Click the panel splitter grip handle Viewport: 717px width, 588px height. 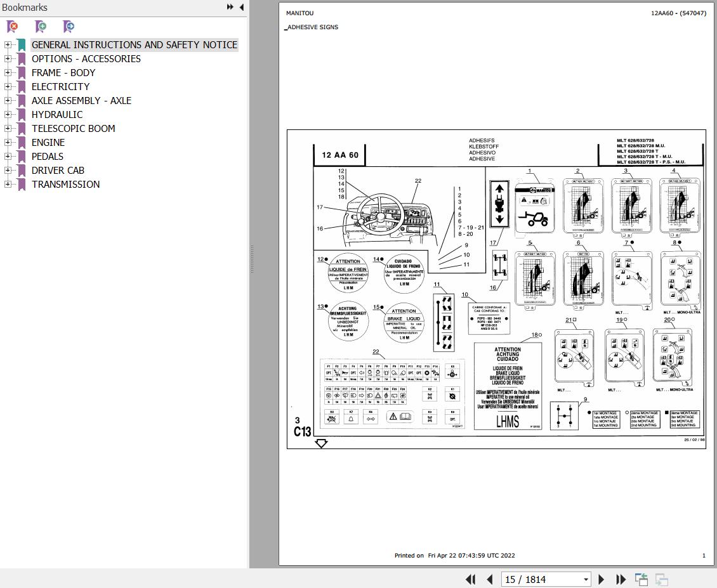[252, 259]
